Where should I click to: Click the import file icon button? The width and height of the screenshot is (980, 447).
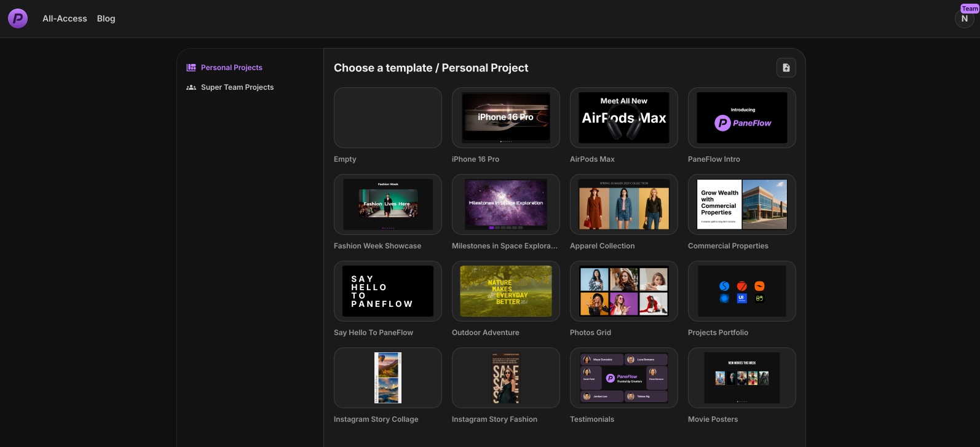click(786, 68)
